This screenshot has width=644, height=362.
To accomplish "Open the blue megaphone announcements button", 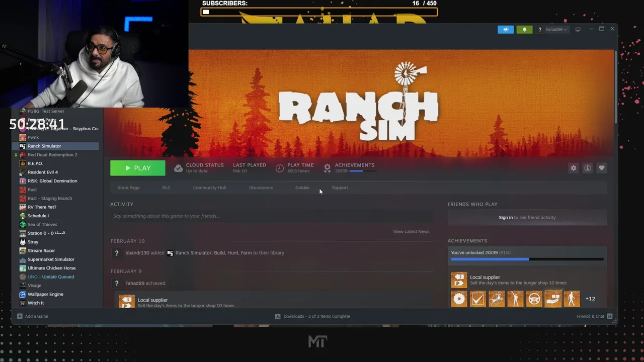I will pos(506,30).
